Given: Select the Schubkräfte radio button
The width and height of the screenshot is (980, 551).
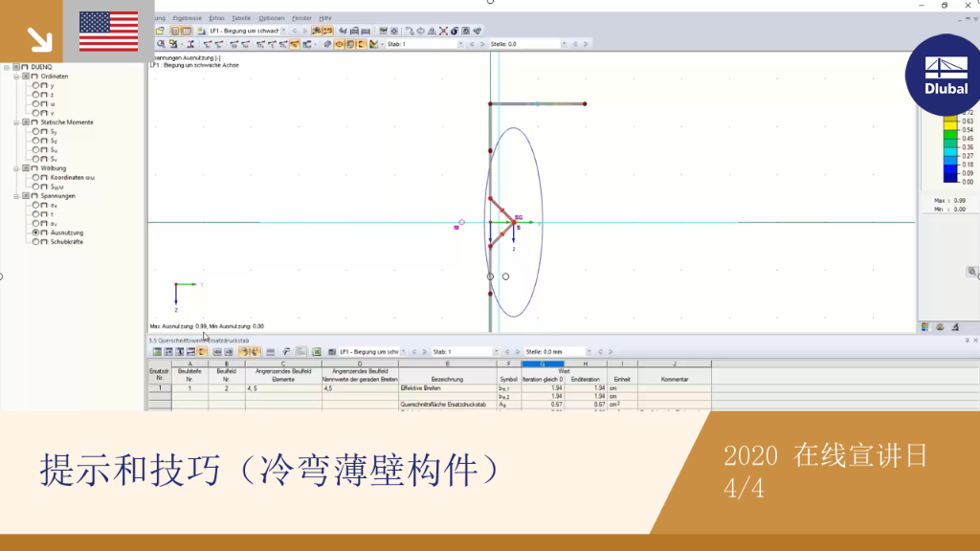Looking at the screenshot, I should pos(35,242).
